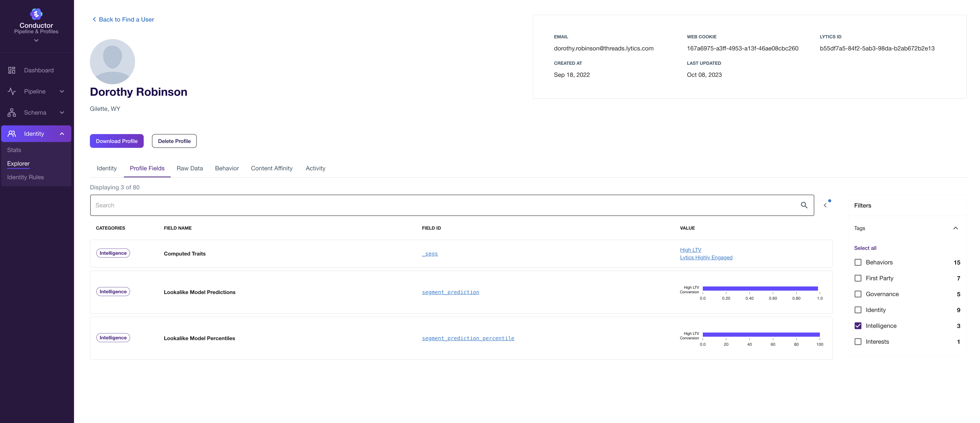Click the web cookie value 167a6975-a3ff-4953-a13f-46ae08cbc260
This screenshot has width=980, height=423.
point(742,48)
